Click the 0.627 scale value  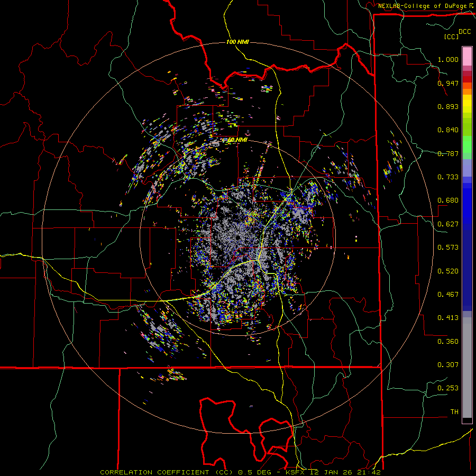pyautogui.click(x=448, y=224)
